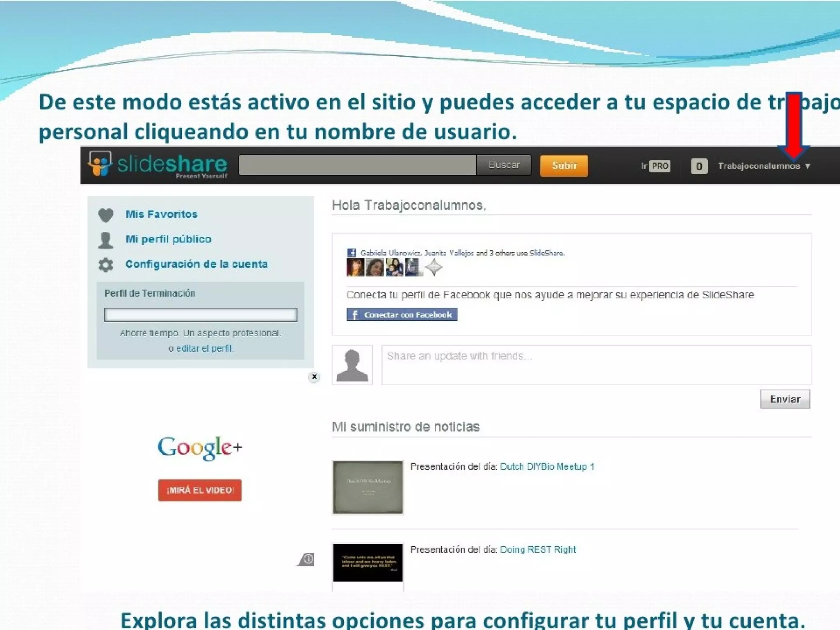Open the Dutch DIYBio Meetup 1 link

tap(547, 466)
